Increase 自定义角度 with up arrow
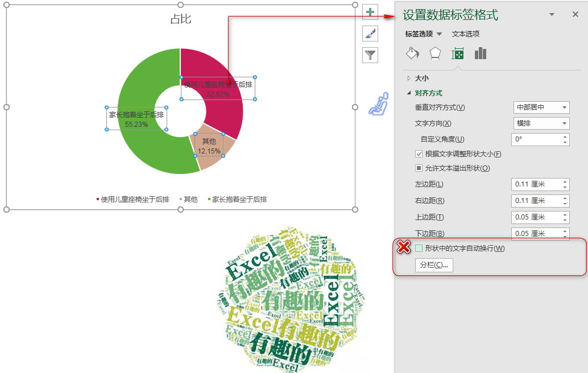588x373 pixels. (565, 136)
